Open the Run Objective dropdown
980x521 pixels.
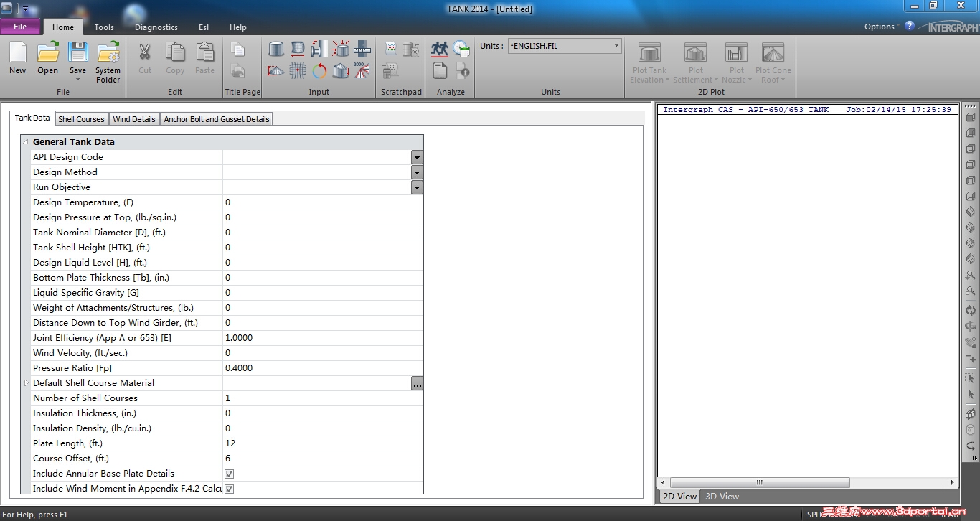(x=417, y=187)
